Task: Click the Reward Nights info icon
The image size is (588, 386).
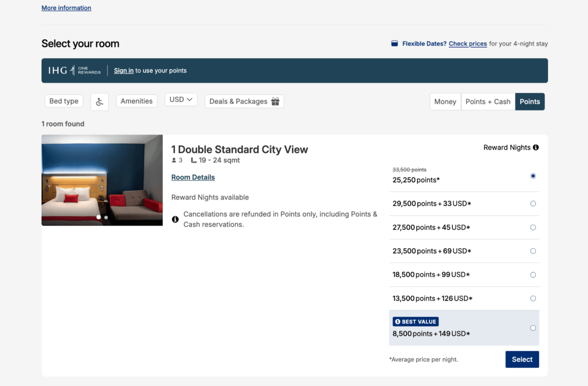Action: coord(536,147)
